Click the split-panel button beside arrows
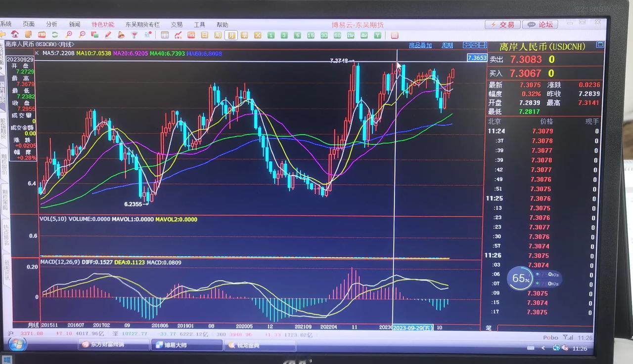Image resolution: width=633 pixels, height=364 pixels. point(483,45)
